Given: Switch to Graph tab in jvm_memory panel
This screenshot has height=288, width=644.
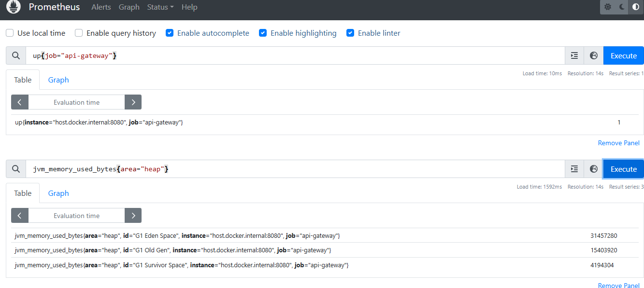Looking at the screenshot, I should [58, 193].
